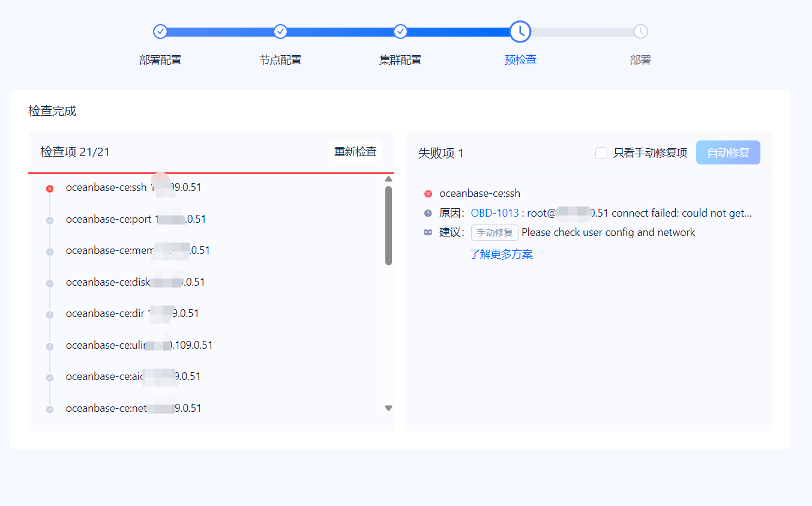Click the gray progress segment before 部署 step
The image size is (812, 506).
(582, 31)
